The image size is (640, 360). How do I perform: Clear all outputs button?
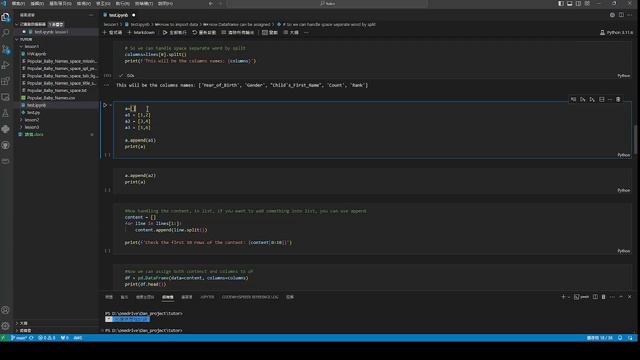(238, 32)
